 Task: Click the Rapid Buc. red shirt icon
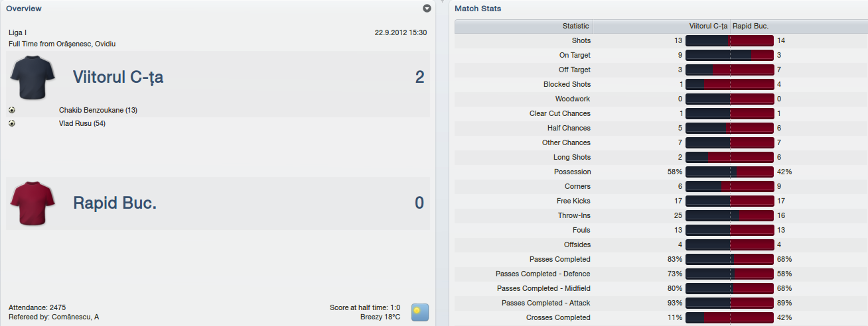coord(33,203)
